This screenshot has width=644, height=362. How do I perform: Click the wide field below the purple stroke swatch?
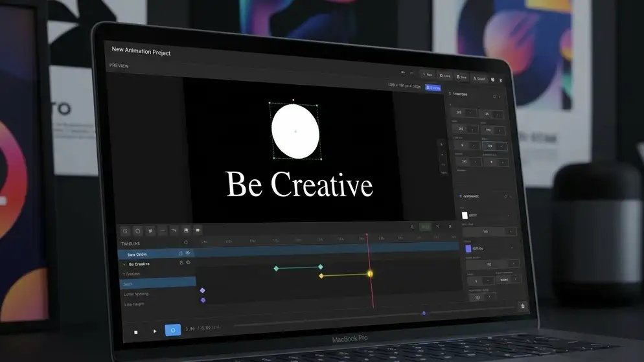tap(493, 264)
